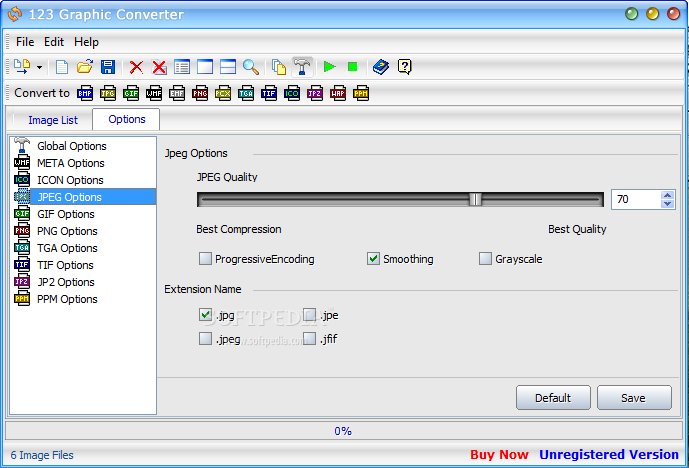Decrease JPEG quality with down arrow
Viewport: 689px width, 468px height.
click(667, 204)
